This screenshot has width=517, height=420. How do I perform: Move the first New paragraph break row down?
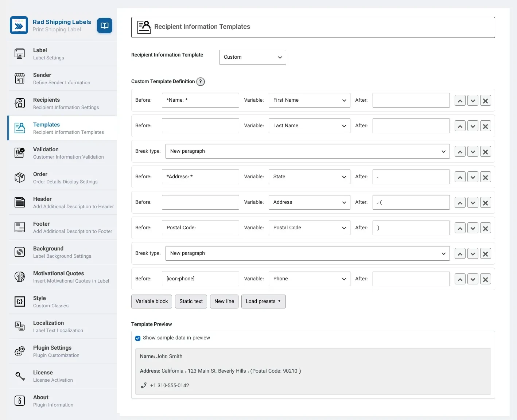point(473,152)
